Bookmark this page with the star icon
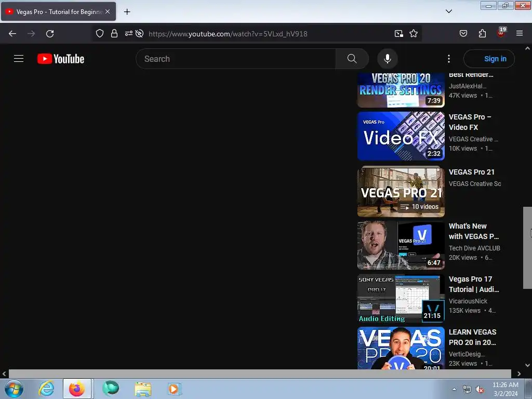Screen dimensions: 532x399 point(413,33)
